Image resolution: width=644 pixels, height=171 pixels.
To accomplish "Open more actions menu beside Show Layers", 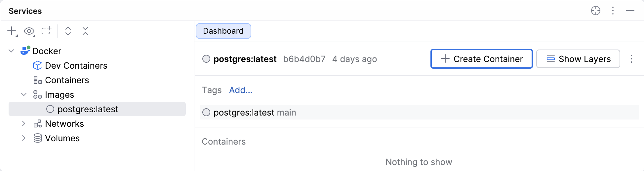I will point(631,59).
